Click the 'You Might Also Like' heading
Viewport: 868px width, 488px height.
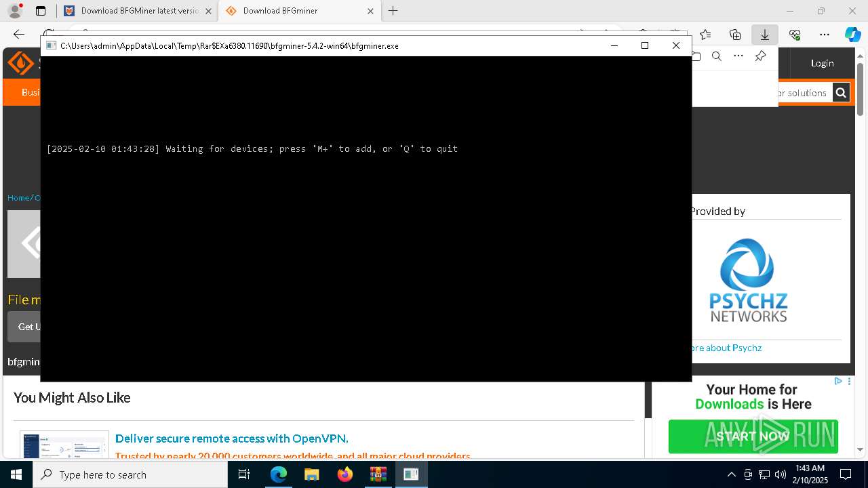[x=72, y=398]
